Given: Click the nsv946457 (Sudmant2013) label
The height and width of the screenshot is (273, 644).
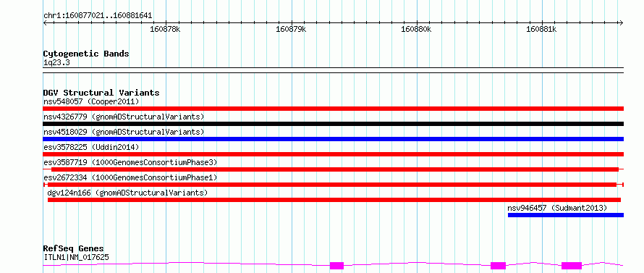Looking at the screenshot, I should tap(557, 208).
